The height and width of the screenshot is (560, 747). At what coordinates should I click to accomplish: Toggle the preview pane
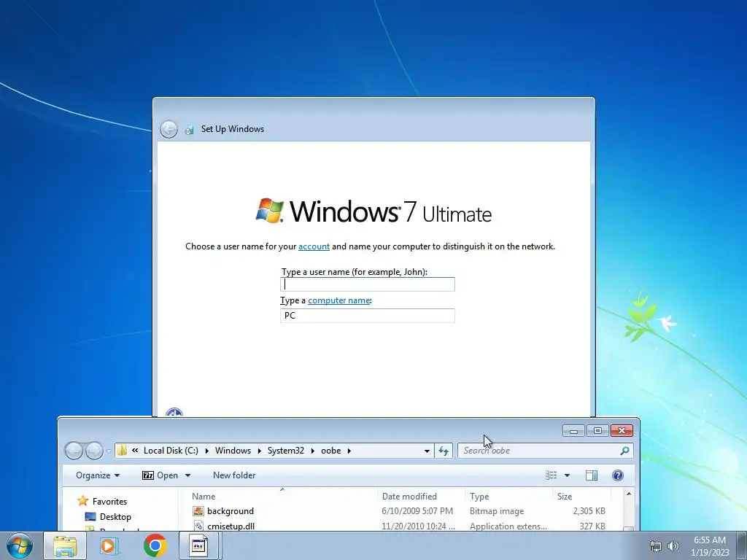point(592,475)
